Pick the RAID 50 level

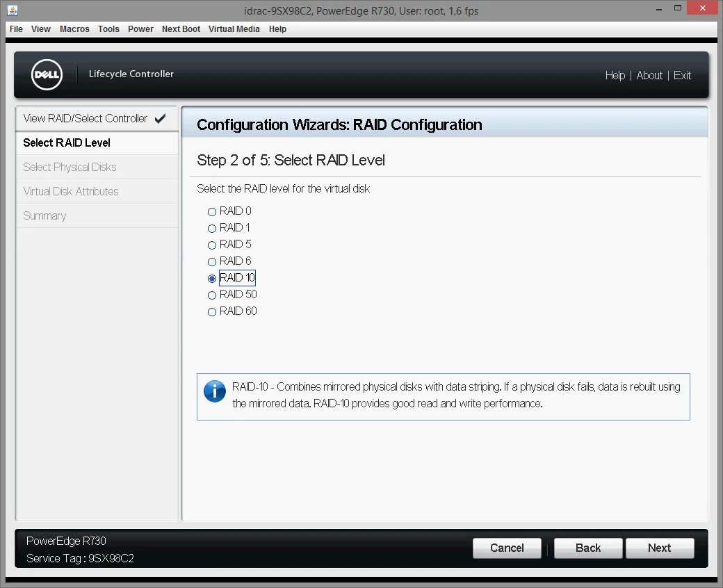[x=211, y=295]
